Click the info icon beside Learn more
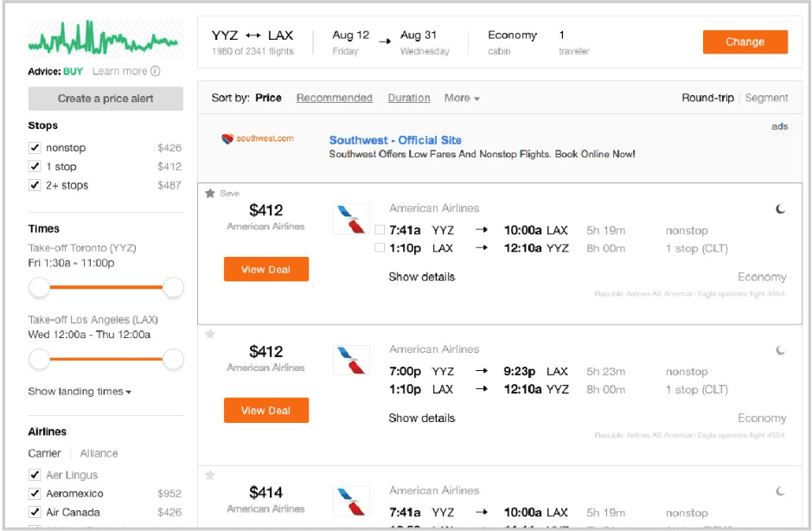The image size is (812, 531). 156,72
